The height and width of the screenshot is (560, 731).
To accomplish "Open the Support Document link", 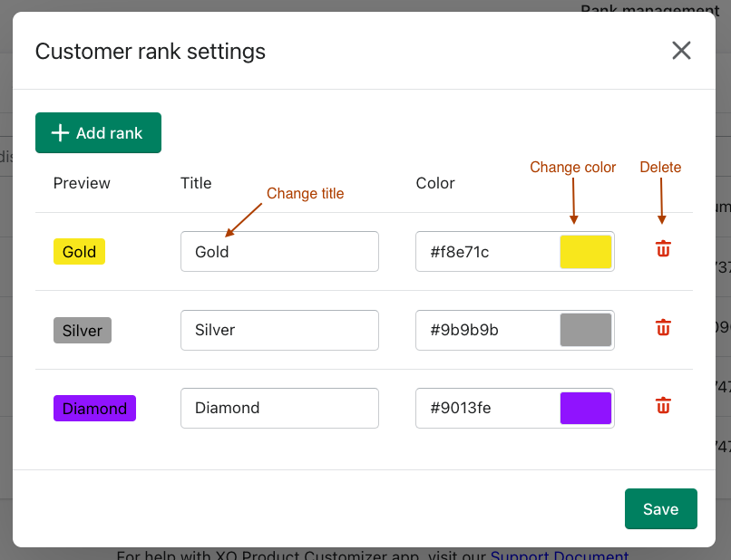I will 559,555.
